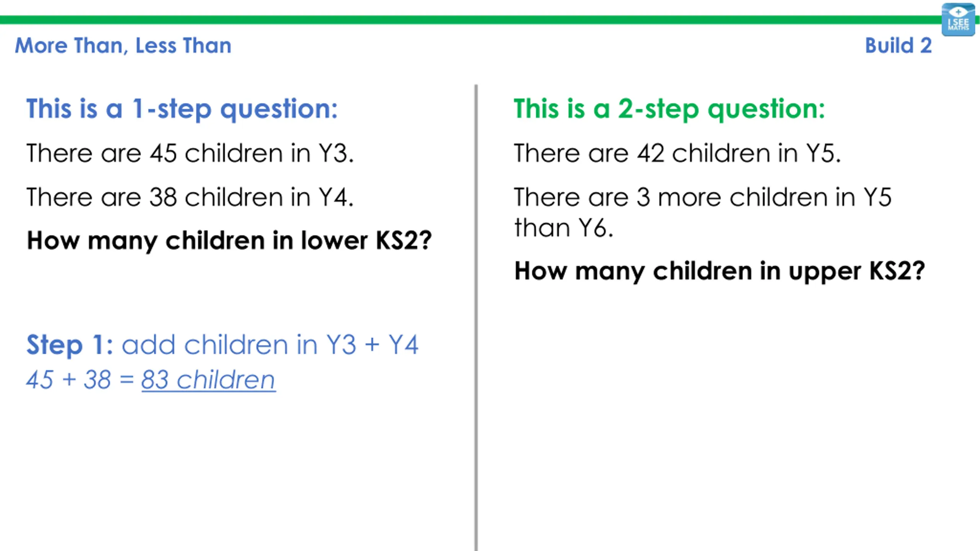Click the underlined '83 children' answer
Image resolution: width=980 pixels, height=551 pixels.
pyautogui.click(x=208, y=380)
